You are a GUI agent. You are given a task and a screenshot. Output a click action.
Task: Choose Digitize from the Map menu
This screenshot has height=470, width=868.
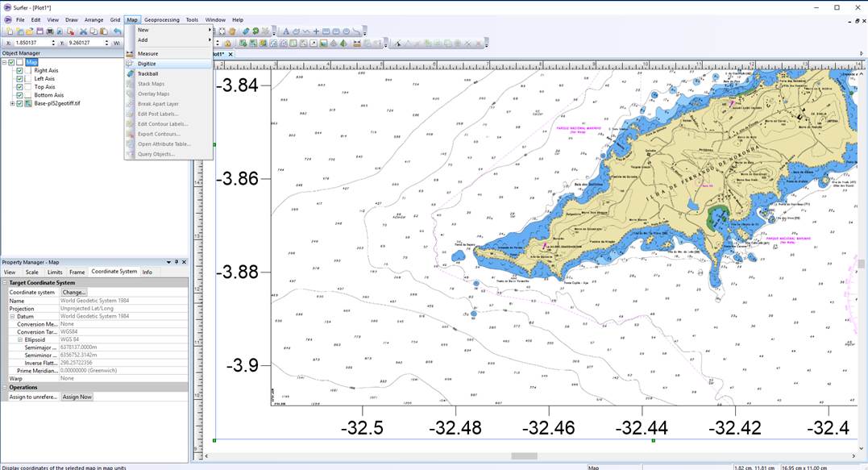(x=168, y=64)
